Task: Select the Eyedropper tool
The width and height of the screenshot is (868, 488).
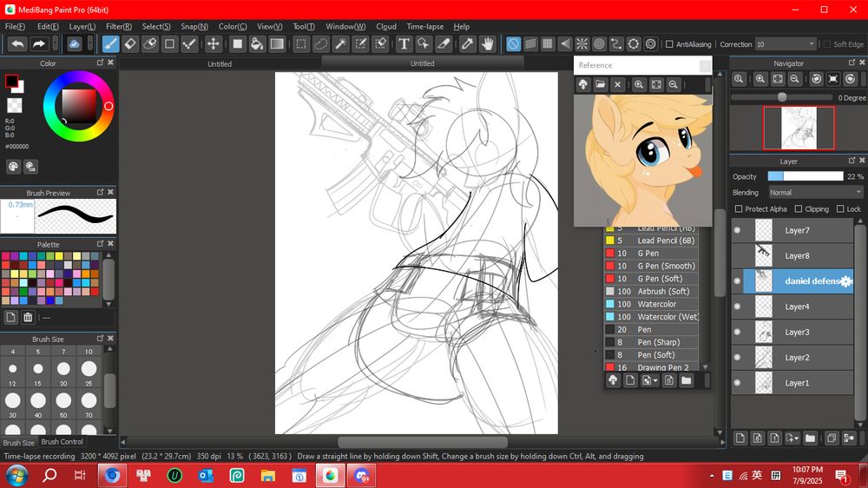Action: point(467,44)
